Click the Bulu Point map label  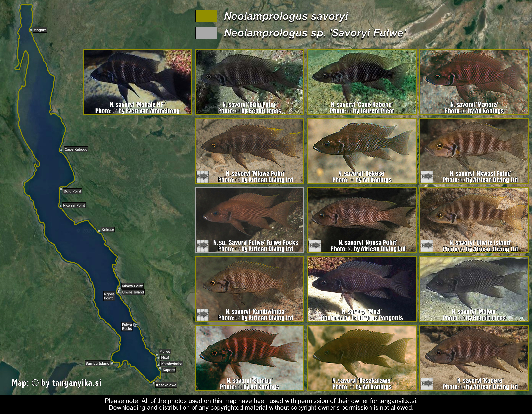coord(72,191)
